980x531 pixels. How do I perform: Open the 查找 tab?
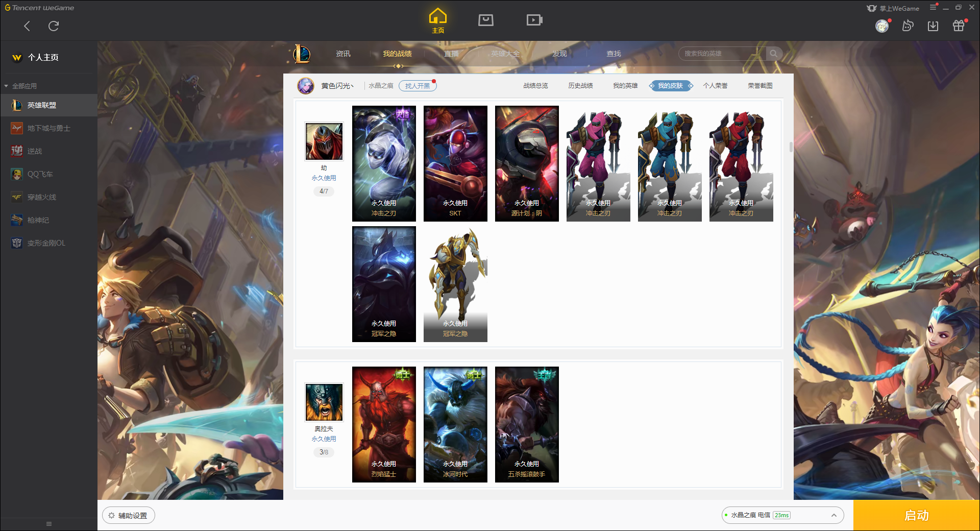coord(614,54)
